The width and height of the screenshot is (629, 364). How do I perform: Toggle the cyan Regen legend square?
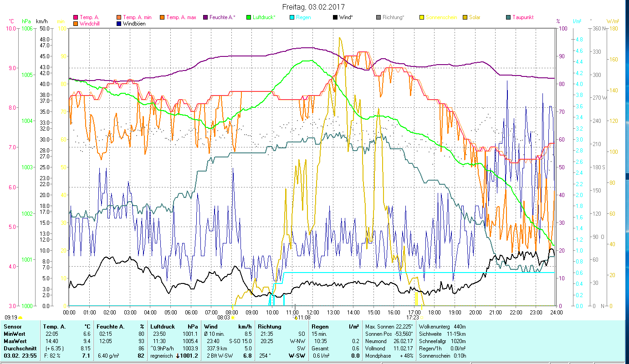[x=292, y=18]
